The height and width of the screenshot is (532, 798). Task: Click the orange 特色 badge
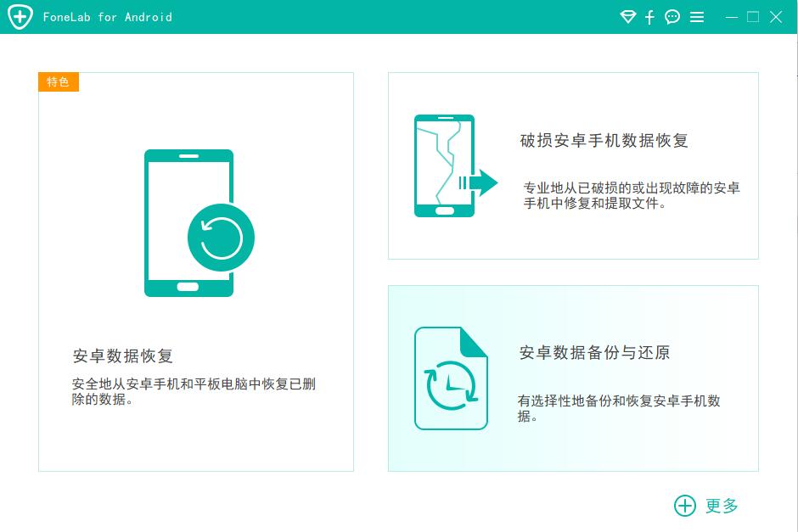click(x=59, y=82)
